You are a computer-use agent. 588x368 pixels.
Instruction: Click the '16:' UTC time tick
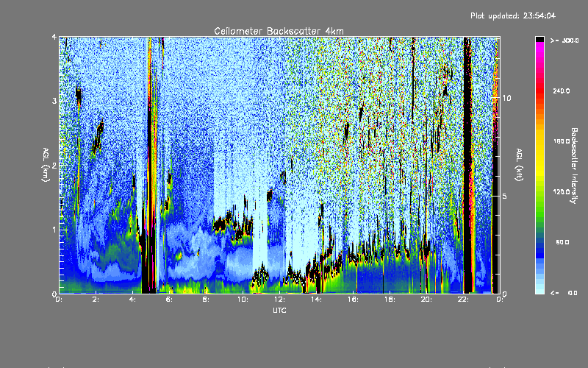click(353, 300)
